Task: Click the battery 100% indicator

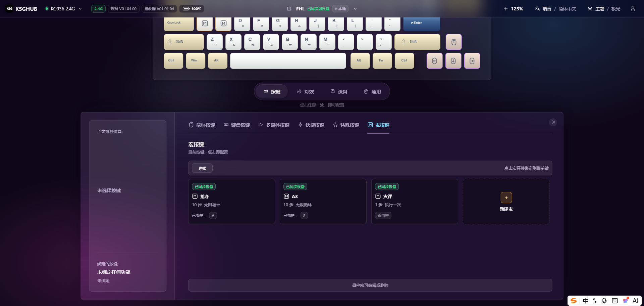Action: click(192, 9)
